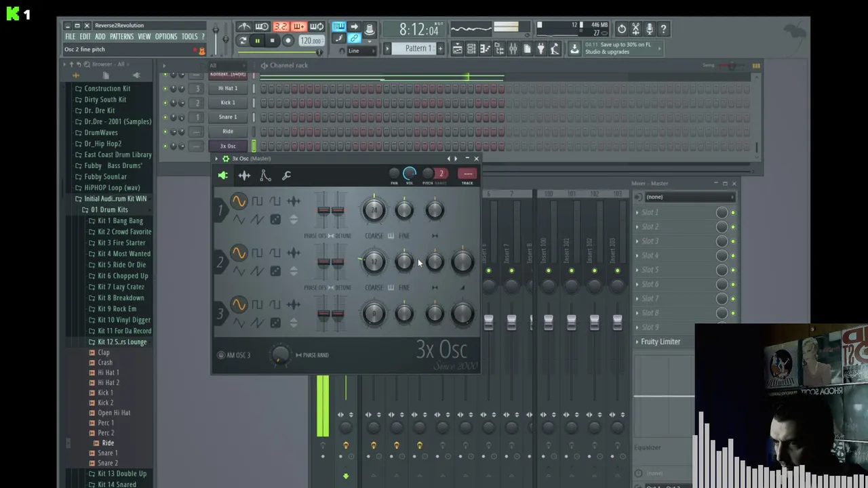
Task: Select rounded square shape for oscillator 3
Action: (275, 304)
